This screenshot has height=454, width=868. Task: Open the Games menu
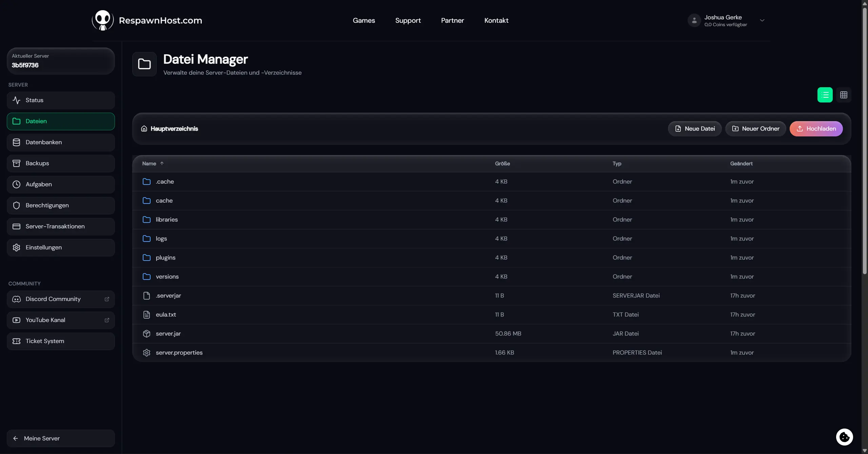tap(363, 20)
